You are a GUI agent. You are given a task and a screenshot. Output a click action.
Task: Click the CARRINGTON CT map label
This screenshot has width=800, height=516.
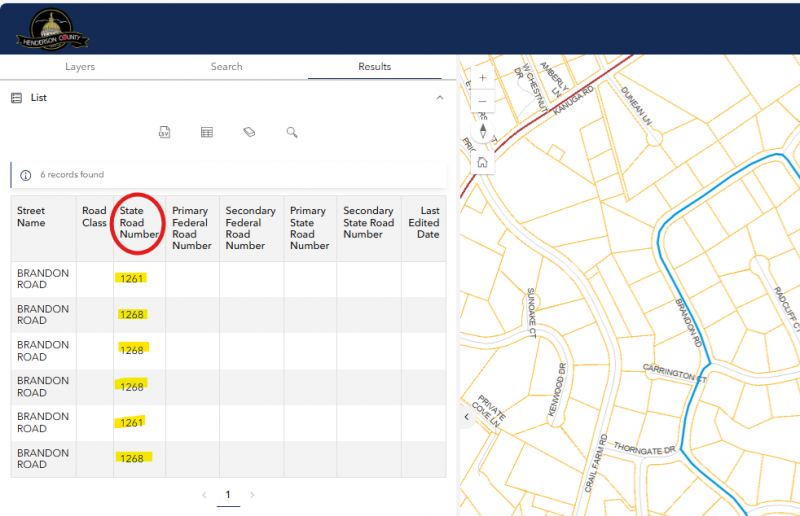click(x=674, y=374)
